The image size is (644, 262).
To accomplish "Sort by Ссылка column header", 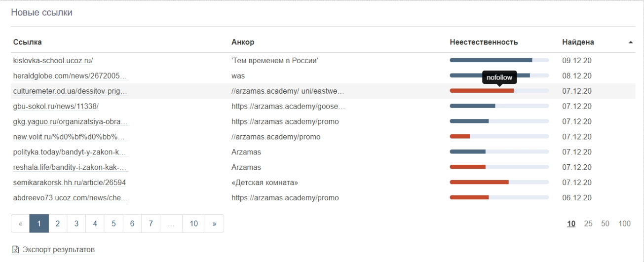I will [x=27, y=42].
